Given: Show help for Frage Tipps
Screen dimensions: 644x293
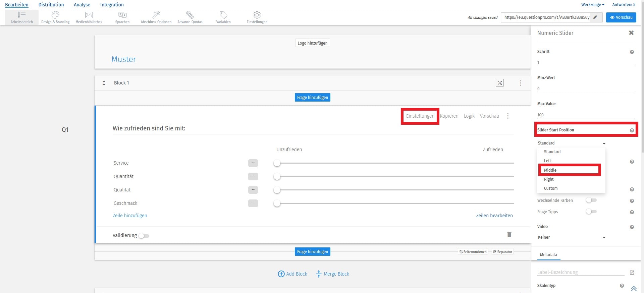Looking at the screenshot, I should pyautogui.click(x=632, y=212).
